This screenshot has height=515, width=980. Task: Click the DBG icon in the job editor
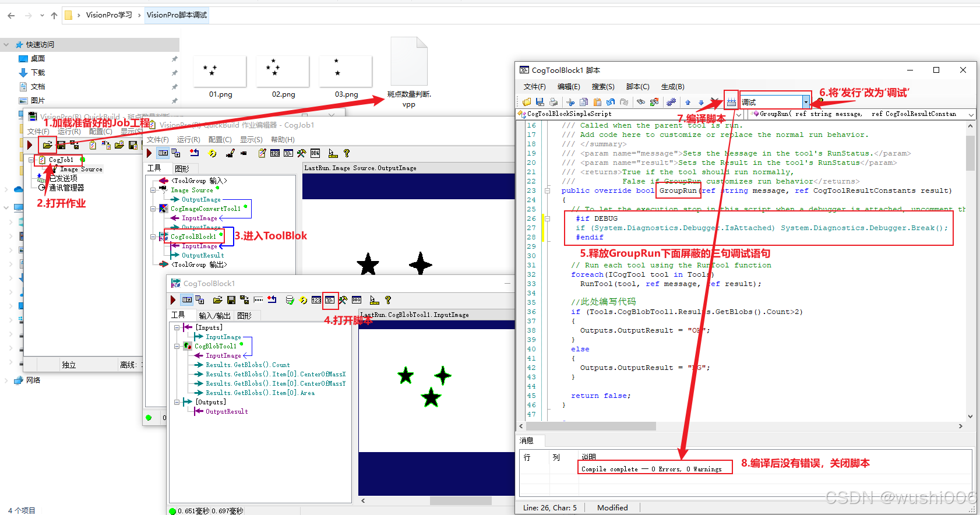coord(315,153)
